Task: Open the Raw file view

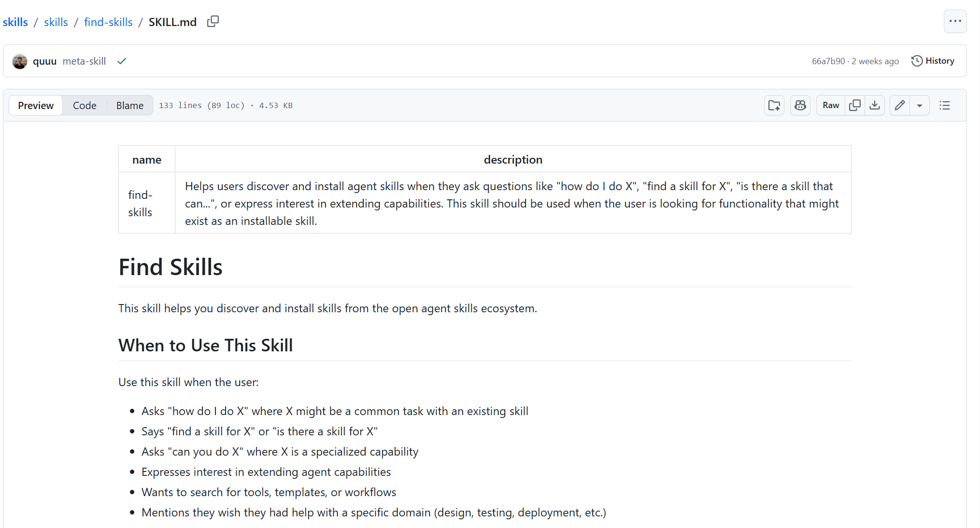Action: (x=831, y=105)
